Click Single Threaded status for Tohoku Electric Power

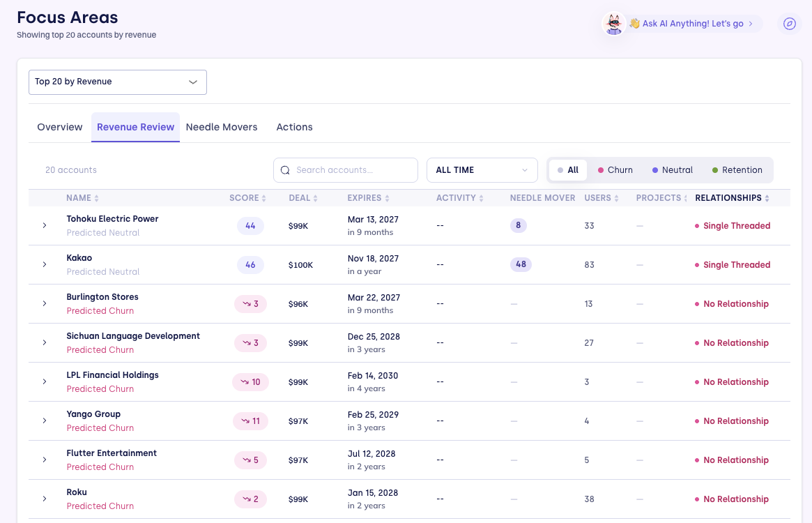pyautogui.click(x=733, y=226)
